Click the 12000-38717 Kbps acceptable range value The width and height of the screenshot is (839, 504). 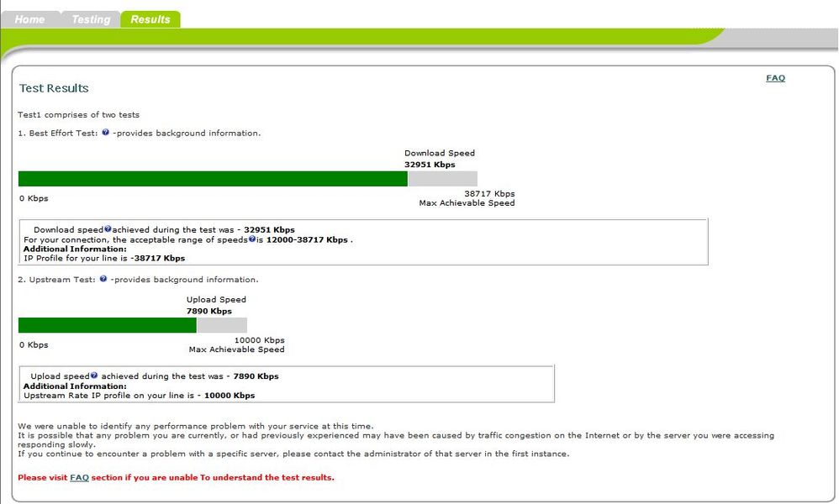307,240
